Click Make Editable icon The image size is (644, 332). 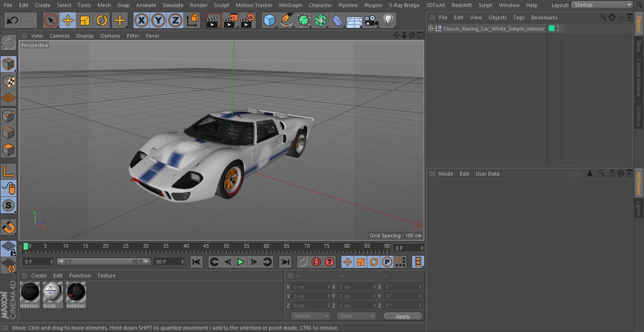click(8, 43)
